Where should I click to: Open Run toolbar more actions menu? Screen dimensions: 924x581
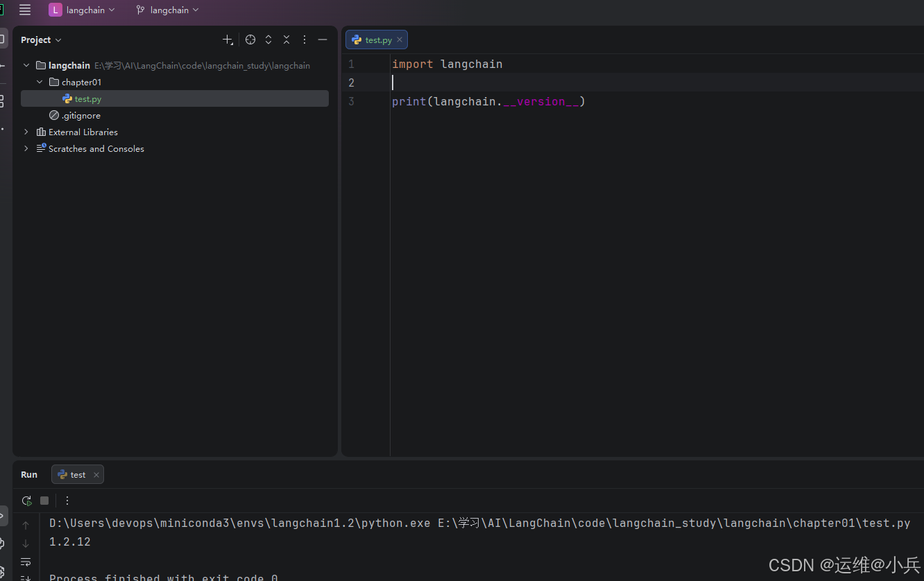(x=67, y=501)
